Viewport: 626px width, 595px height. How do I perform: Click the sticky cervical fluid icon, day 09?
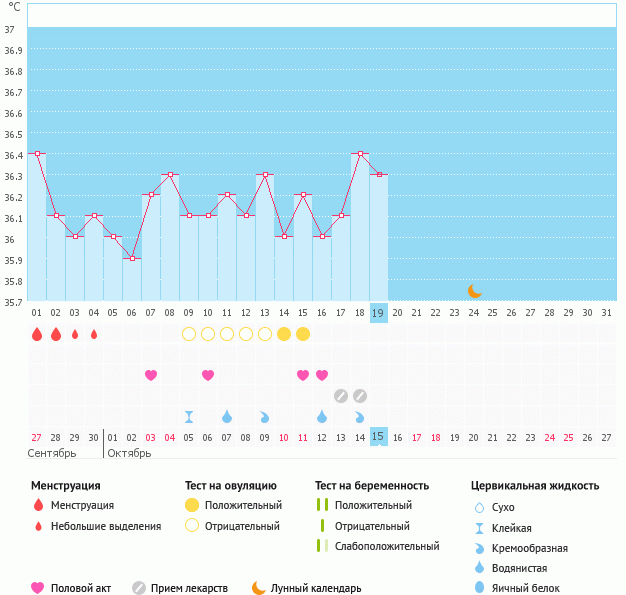click(x=189, y=416)
